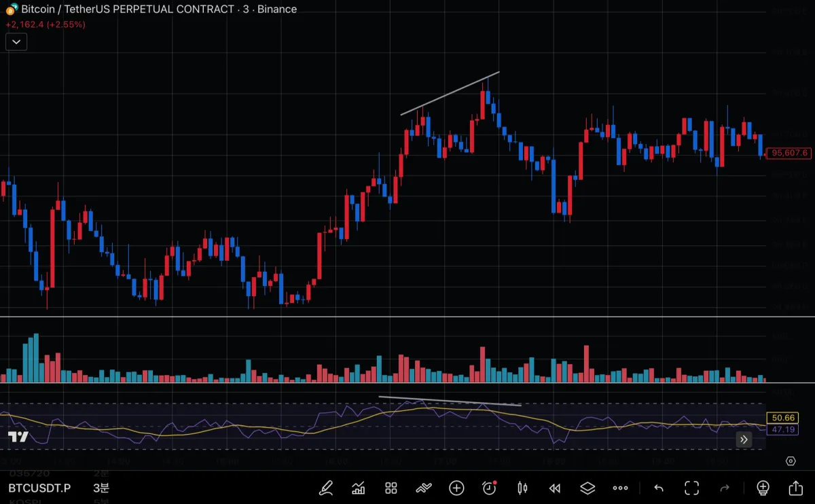Open the object tree layers icon
The image size is (815, 504).
(x=587, y=488)
